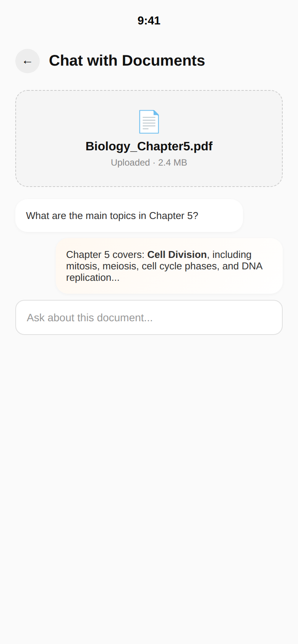298x644 pixels.
Task: Click "Chapter 5?" in the user question
Action: click(173, 216)
